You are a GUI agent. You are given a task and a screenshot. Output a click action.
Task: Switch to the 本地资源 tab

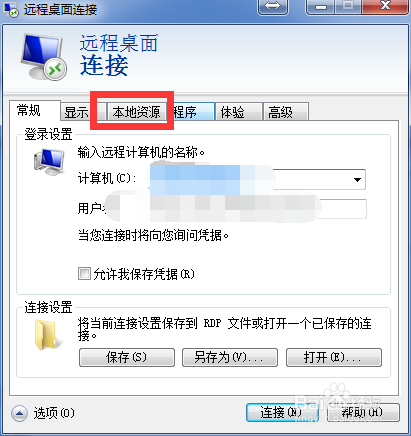[136, 112]
